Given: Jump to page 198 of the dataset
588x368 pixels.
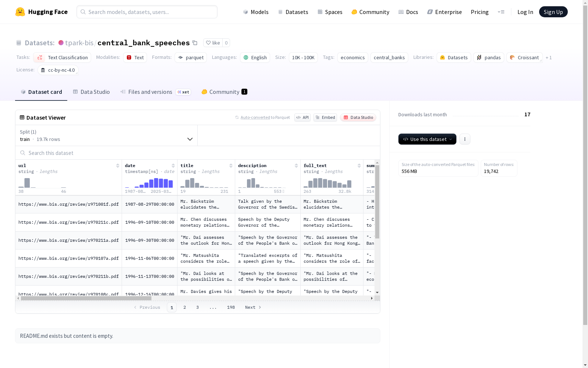Looking at the screenshot, I should (x=231, y=307).
